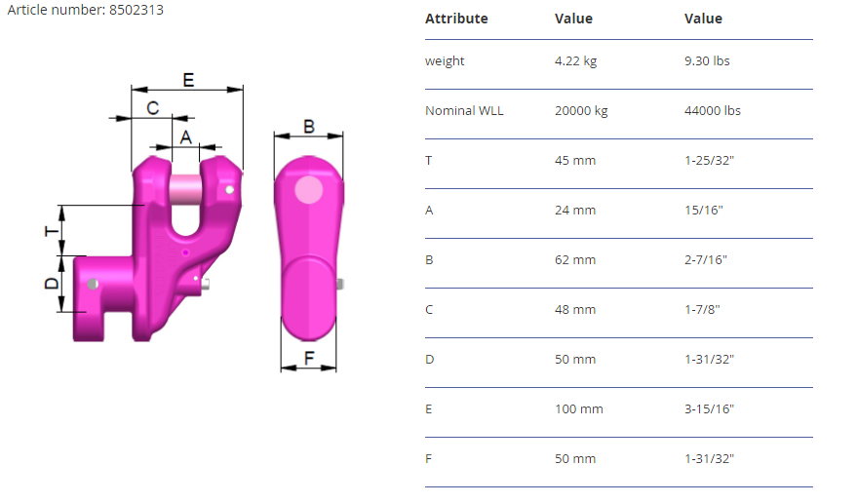Click the 45 mm value in the T row
Image resolution: width=858 pixels, height=504 pixels.
click(x=574, y=161)
